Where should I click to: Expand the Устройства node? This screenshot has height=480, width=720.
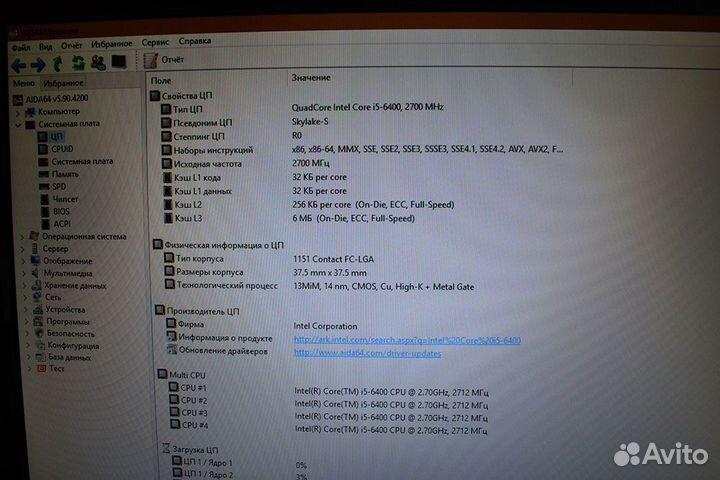tap(27, 310)
